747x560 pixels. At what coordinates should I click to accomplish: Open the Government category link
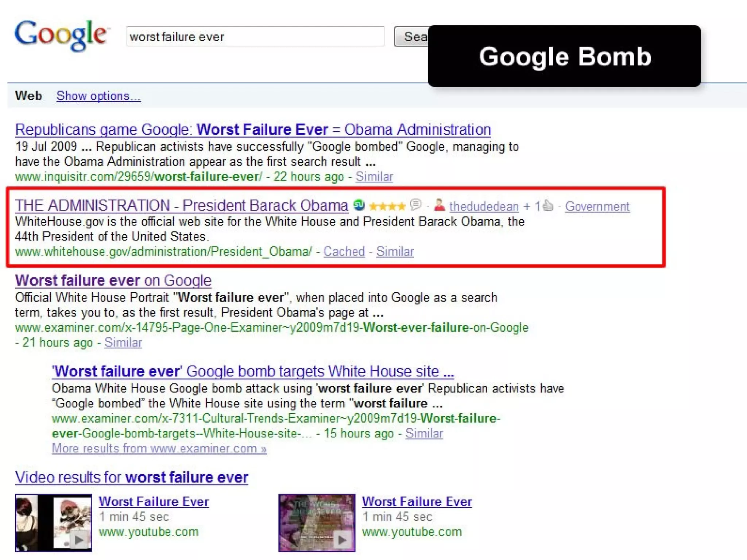coord(597,206)
